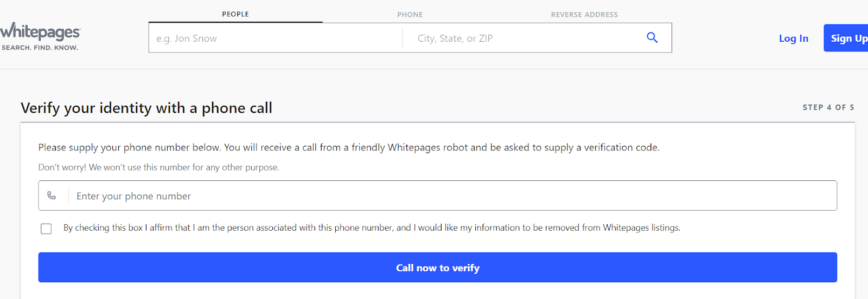
Task: Click the Call now to verify button
Action: 438,268
